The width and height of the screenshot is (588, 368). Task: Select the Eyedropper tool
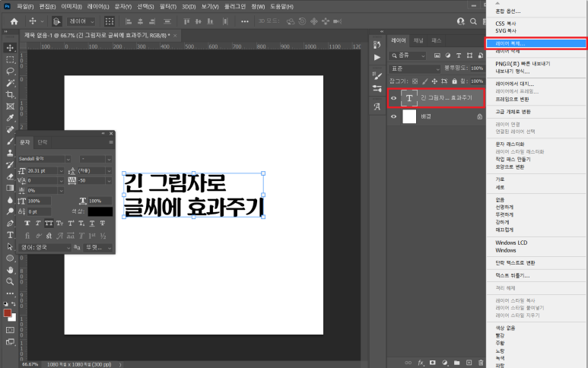coord(10,118)
